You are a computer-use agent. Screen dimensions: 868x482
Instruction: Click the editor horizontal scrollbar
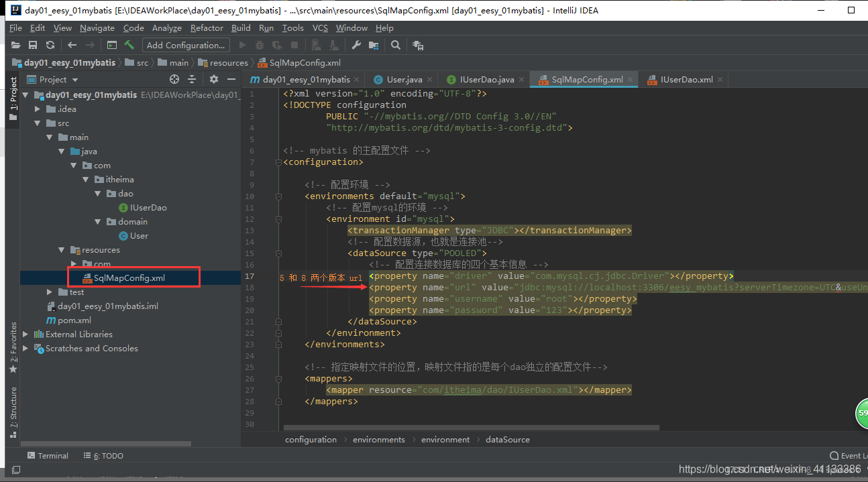pos(472,428)
